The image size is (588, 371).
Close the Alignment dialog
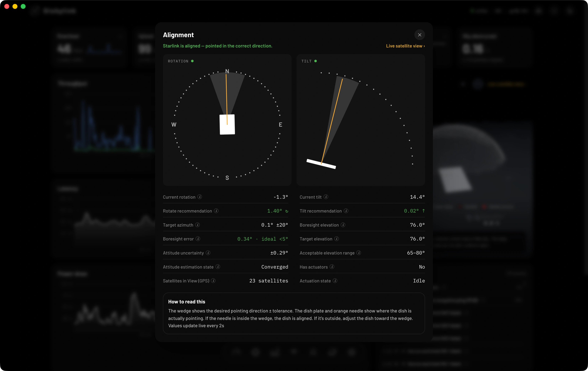point(420,35)
